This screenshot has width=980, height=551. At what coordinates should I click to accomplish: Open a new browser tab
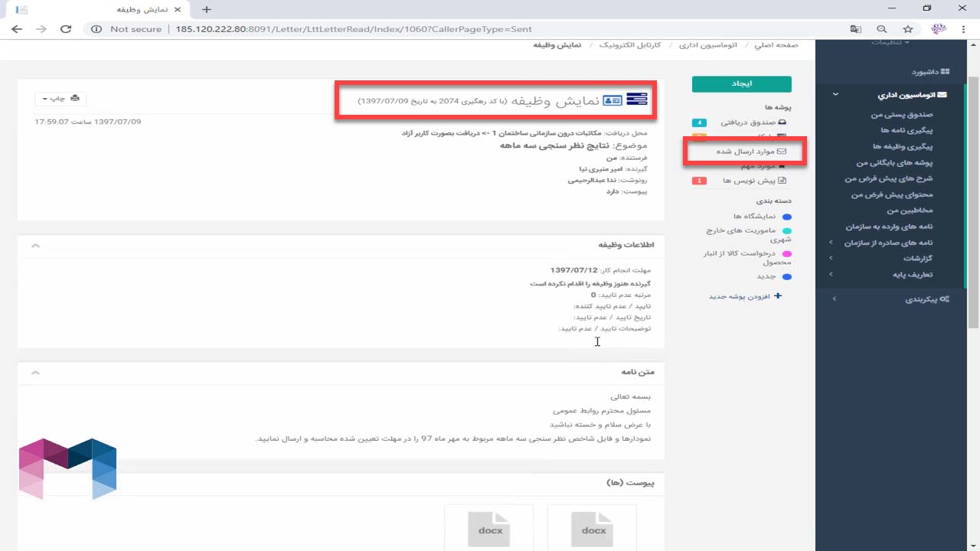pos(206,9)
